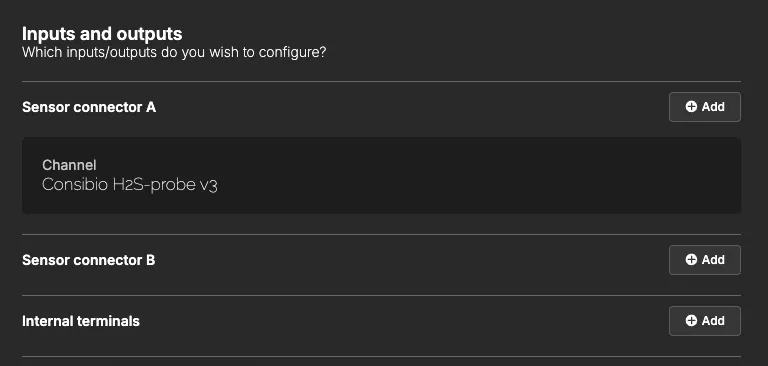Add a channel to Sensor connector A
This screenshot has width=768, height=366.
(705, 107)
